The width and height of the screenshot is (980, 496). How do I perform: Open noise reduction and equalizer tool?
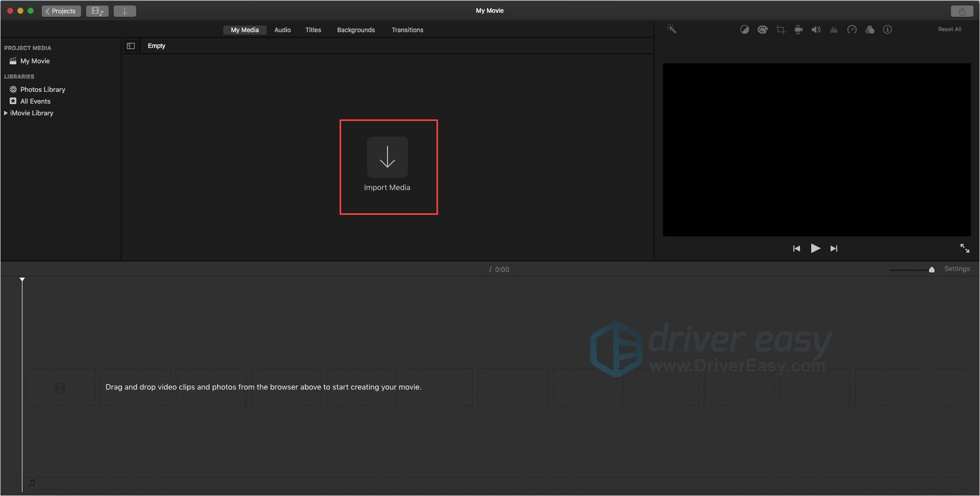tap(834, 30)
